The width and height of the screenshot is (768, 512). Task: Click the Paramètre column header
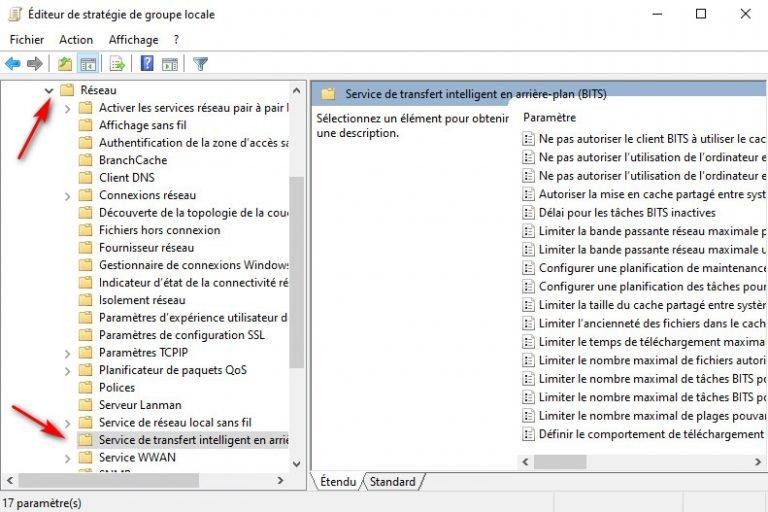pyautogui.click(x=550, y=118)
